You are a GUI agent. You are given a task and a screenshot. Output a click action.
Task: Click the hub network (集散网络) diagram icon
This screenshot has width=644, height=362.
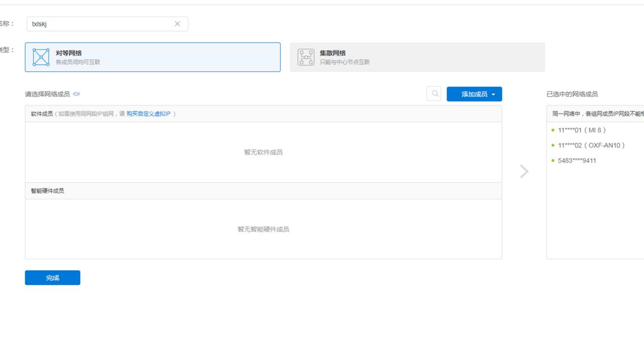click(305, 56)
